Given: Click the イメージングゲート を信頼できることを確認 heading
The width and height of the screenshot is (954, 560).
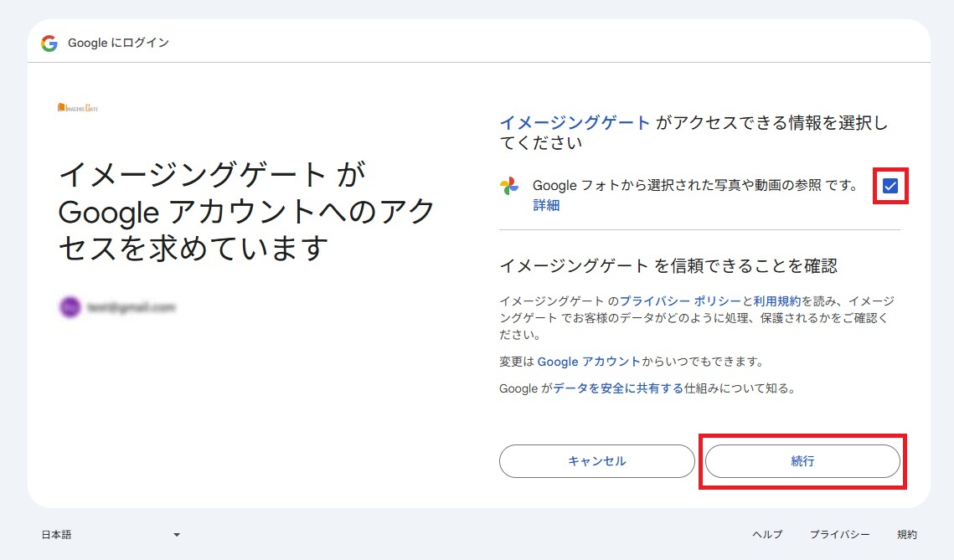Looking at the screenshot, I should click(x=668, y=266).
